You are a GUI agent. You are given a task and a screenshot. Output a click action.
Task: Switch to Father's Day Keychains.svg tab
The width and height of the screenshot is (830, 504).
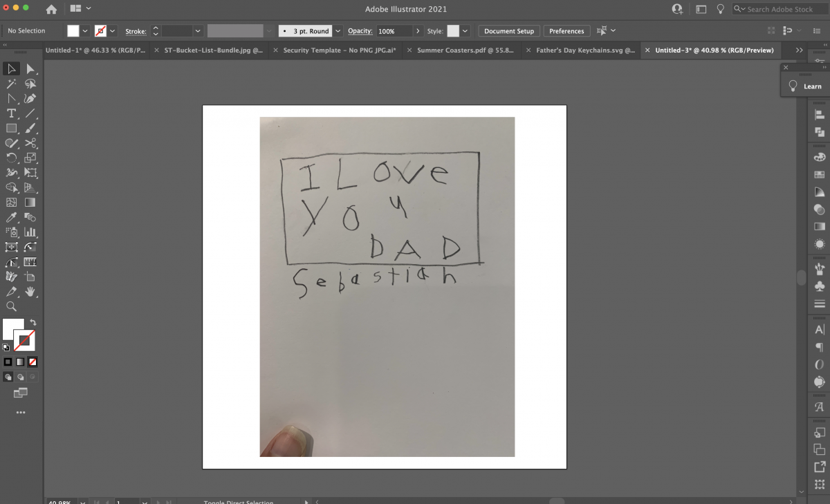pos(582,50)
